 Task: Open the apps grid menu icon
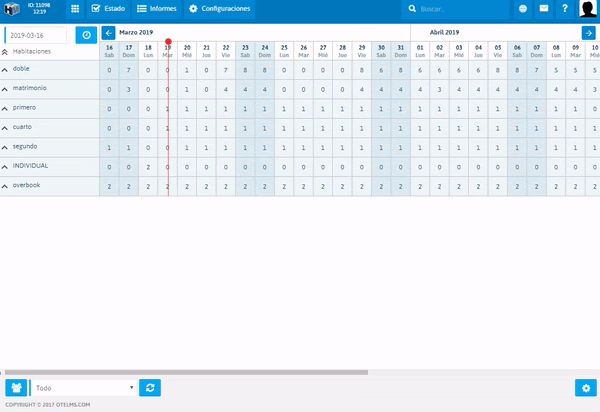click(75, 9)
